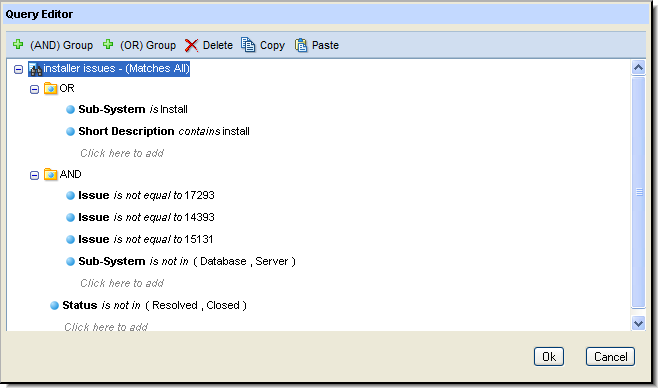Image resolution: width=658 pixels, height=388 pixels.
Task: Click the scrollbar down arrow
Action: coord(638,323)
